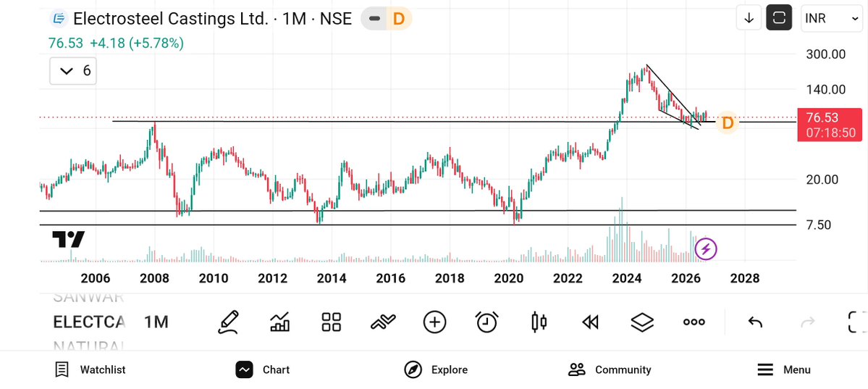Screen dimensions: 868x389
Task: Toggle fullscreen mode icon
Action: tap(857, 322)
